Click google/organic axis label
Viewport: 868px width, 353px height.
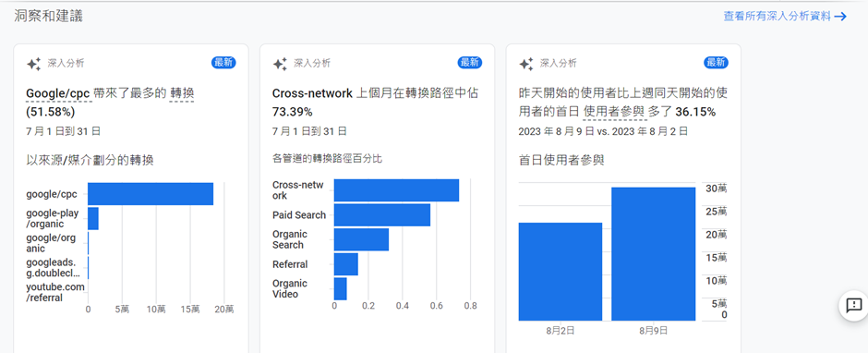coord(51,243)
